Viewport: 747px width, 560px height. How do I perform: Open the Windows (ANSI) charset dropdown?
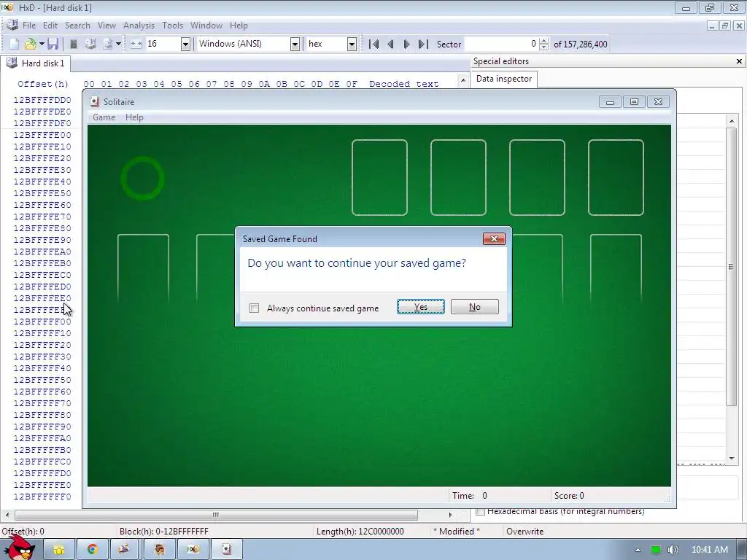point(295,44)
